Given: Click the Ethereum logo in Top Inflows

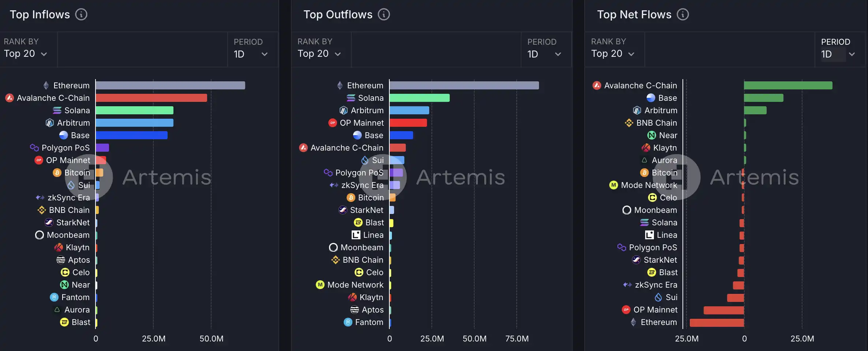Looking at the screenshot, I should 46,86.
